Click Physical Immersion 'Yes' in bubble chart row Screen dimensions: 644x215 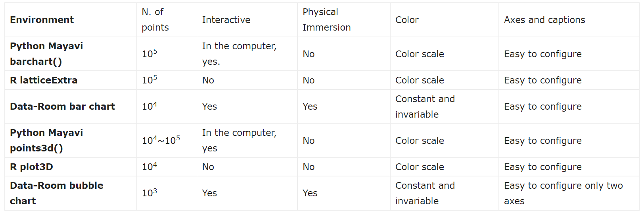tap(310, 193)
